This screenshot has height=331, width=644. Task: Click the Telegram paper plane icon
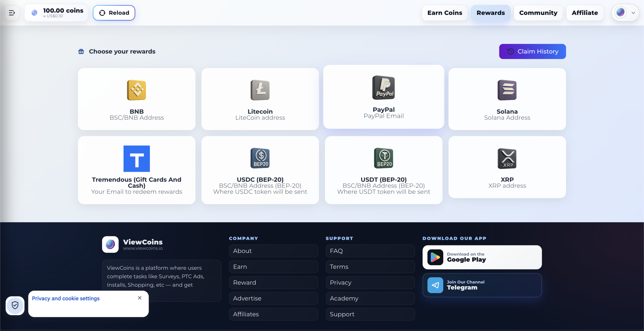[435, 285]
